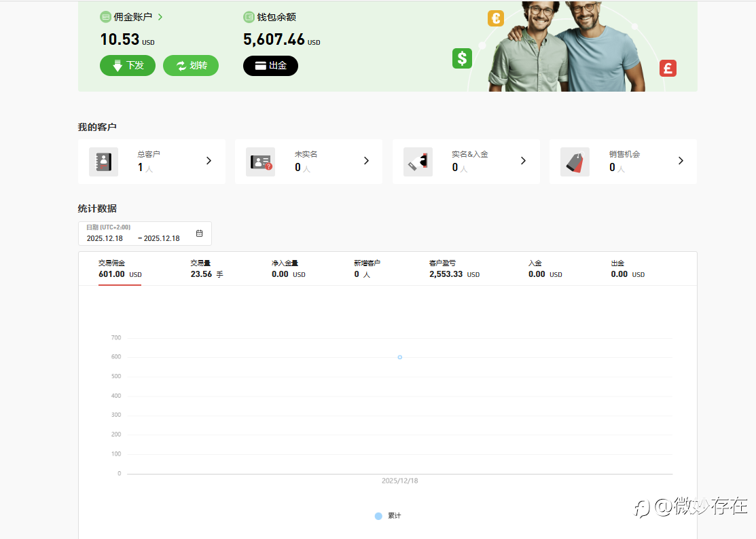Select the 净入金量 statistics tab
The height and width of the screenshot is (539, 756).
pos(288,269)
